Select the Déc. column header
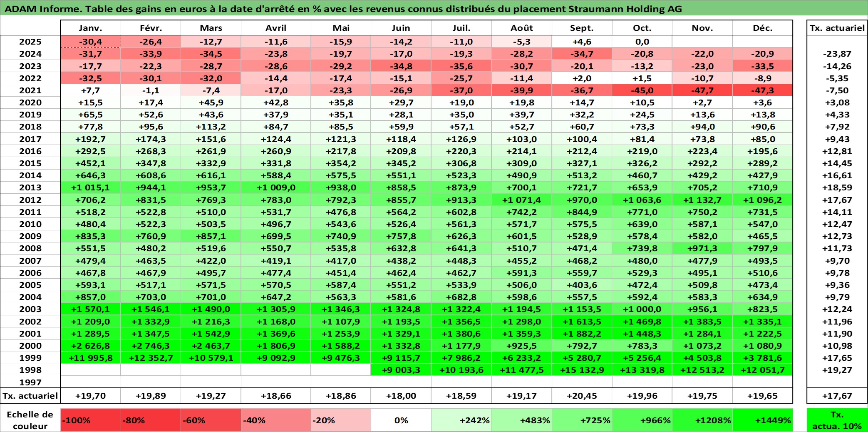This screenshot has height=432, width=868. click(762, 28)
